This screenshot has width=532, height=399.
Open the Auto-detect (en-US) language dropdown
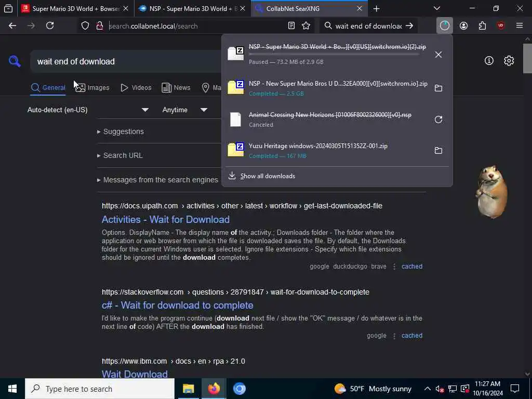(88, 110)
